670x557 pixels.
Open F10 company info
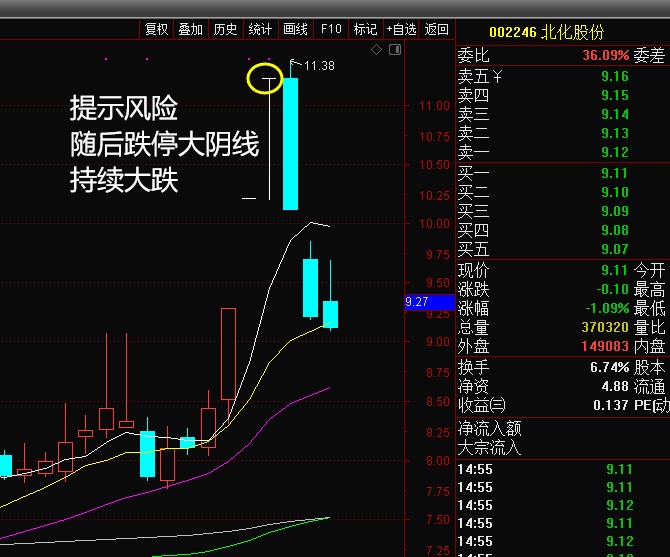coord(331,29)
